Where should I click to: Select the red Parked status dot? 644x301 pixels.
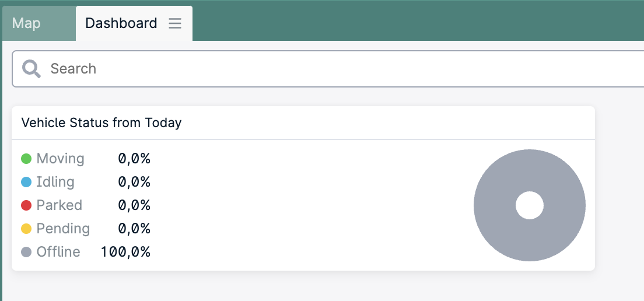[26, 205]
